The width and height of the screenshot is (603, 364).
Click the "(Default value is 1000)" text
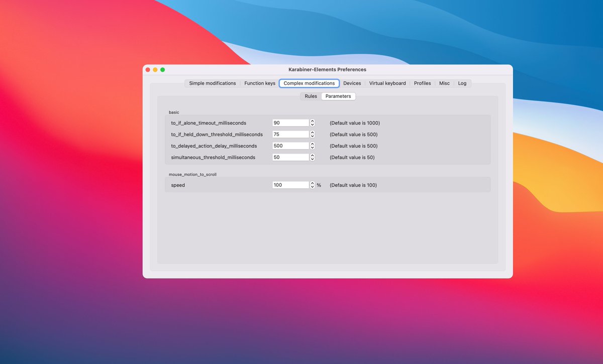(x=355, y=123)
